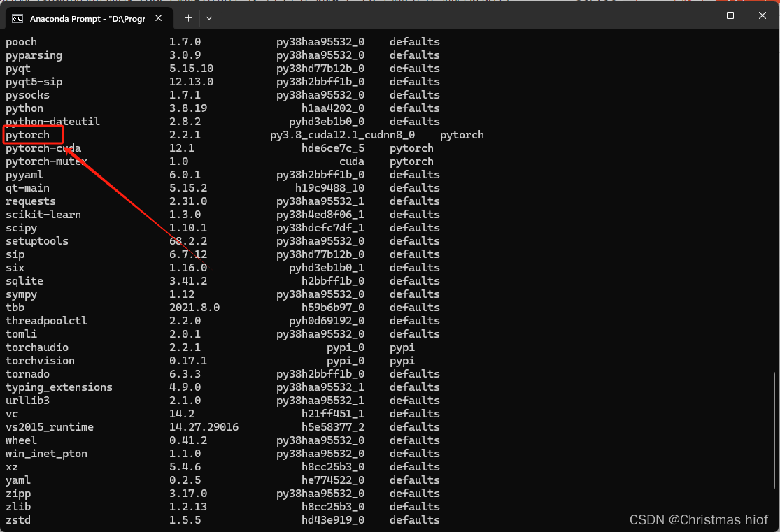The image size is (780, 532).
Task: Click the pooch package name
Action: click(x=22, y=42)
